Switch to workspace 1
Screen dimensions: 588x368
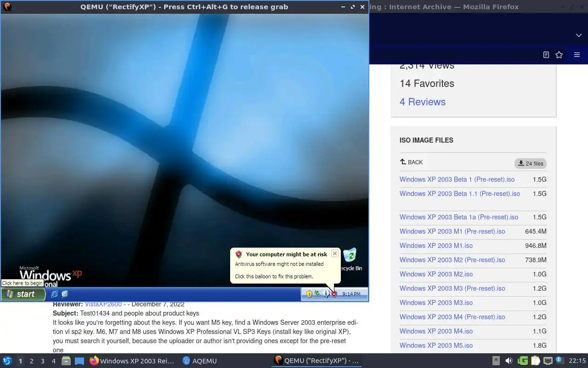[20, 361]
